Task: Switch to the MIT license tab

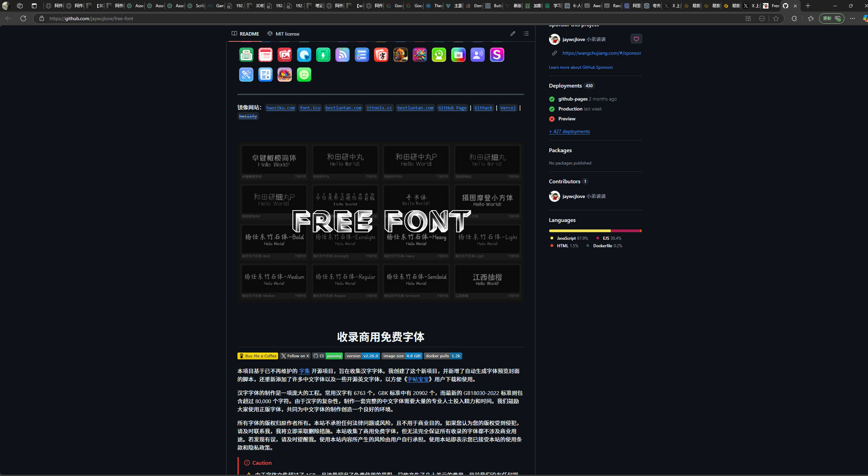Action: point(287,34)
